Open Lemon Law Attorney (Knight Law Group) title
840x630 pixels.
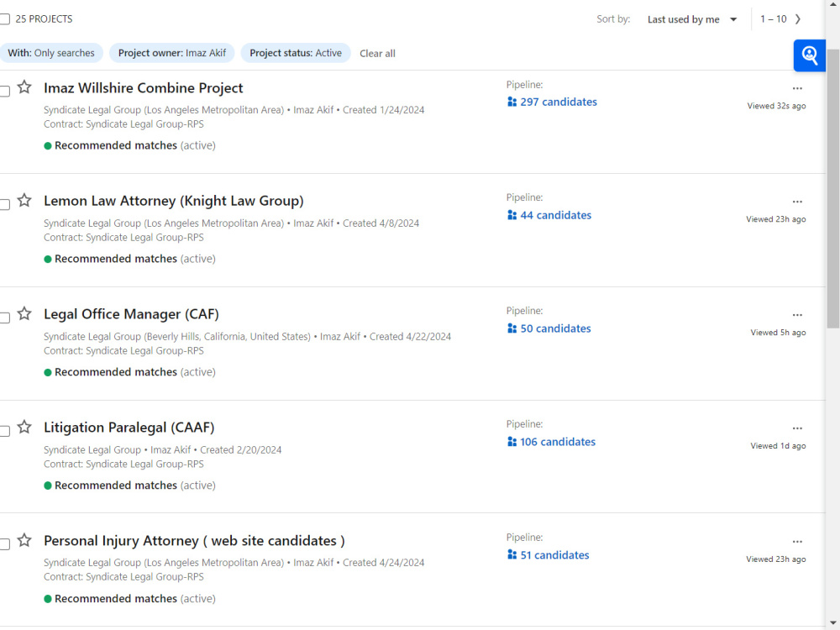(x=174, y=201)
